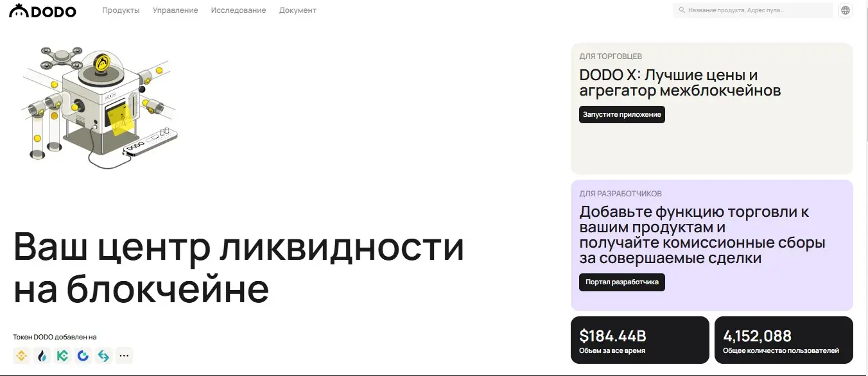Click the DODO logo in the header
The width and height of the screenshot is (868, 376).
pos(42,10)
